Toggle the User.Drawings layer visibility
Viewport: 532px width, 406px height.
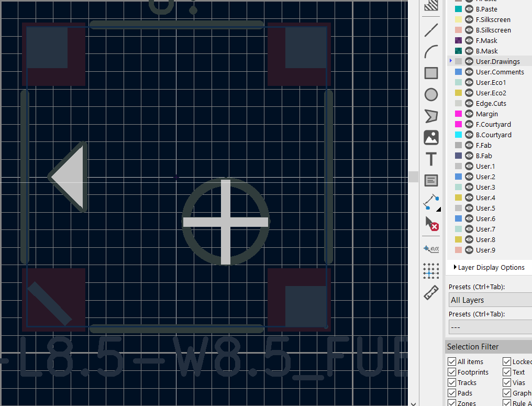469,61
